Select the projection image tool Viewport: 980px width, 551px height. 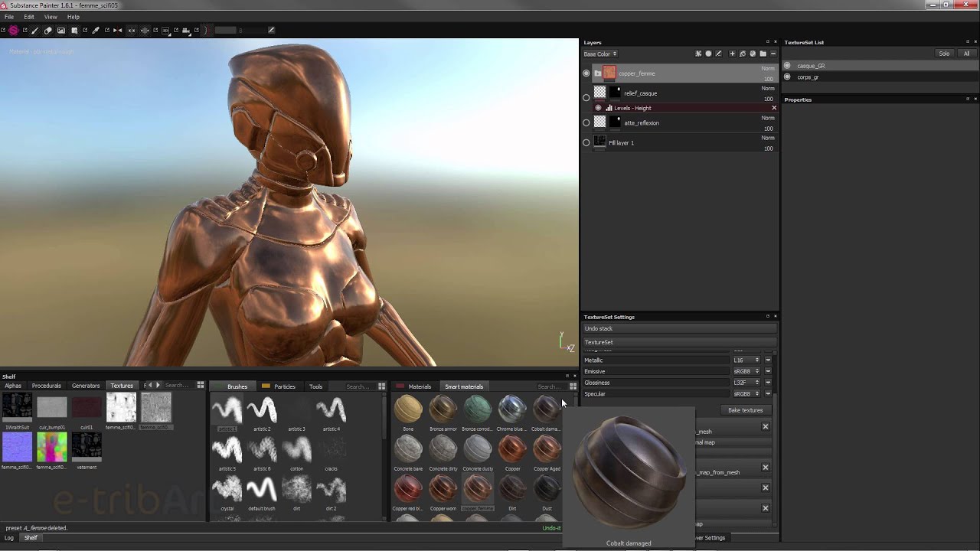point(61,31)
